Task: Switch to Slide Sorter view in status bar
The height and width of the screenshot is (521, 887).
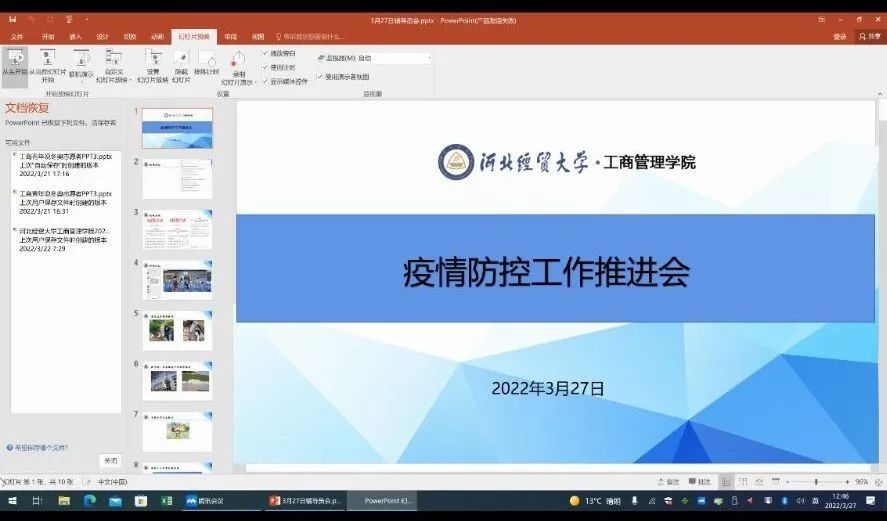Action: coord(744,482)
